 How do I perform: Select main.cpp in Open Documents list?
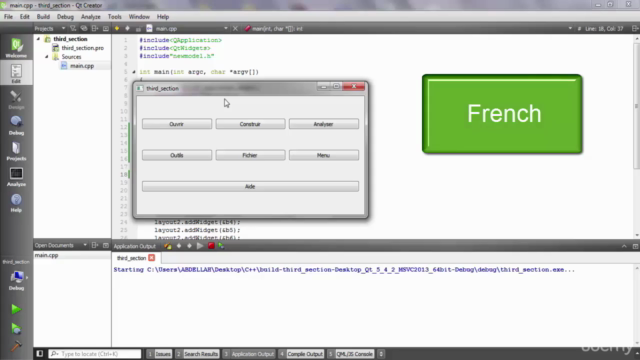click(46, 255)
